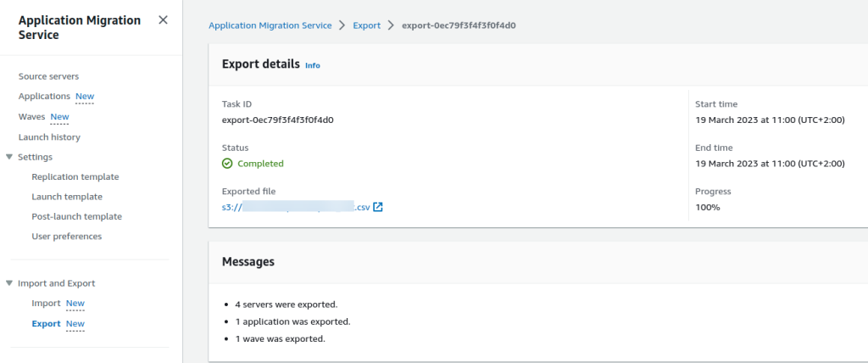
Task: Collapse the Import and Export section triangle
Action: coord(8,283)
